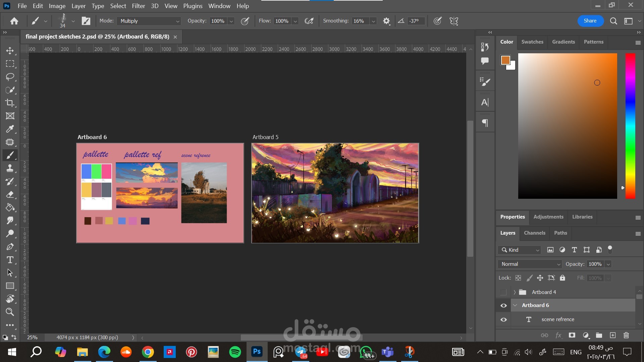
Task: Select the Zoom tool in toolbar
Action: [10, 312]
